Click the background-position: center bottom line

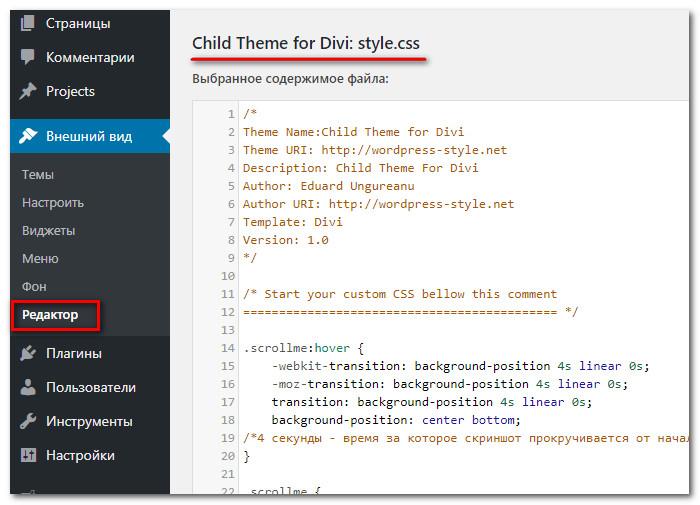pyautogui.click(x=395, y=420)
